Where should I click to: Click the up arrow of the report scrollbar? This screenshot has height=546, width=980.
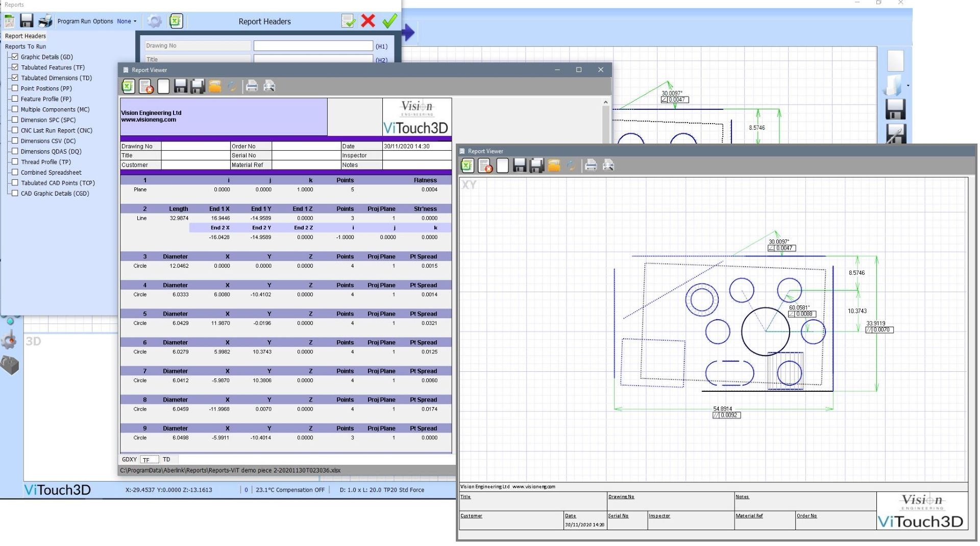click(605, 102)
